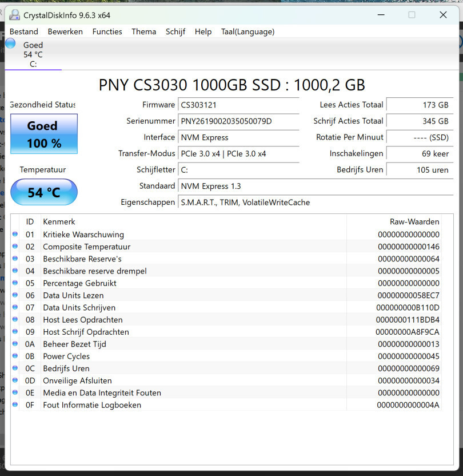This screenshot has height=476, width=463.
Task: Click status dot for Data Units Schrijven row
Action: point(15,307)
